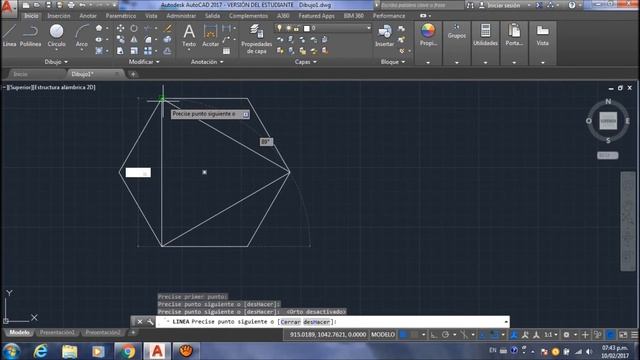This screenshot has width=640, height=360.
Task: Click the command line customize wrench icon
Action: pyautogui.click(x=150, y=322)
